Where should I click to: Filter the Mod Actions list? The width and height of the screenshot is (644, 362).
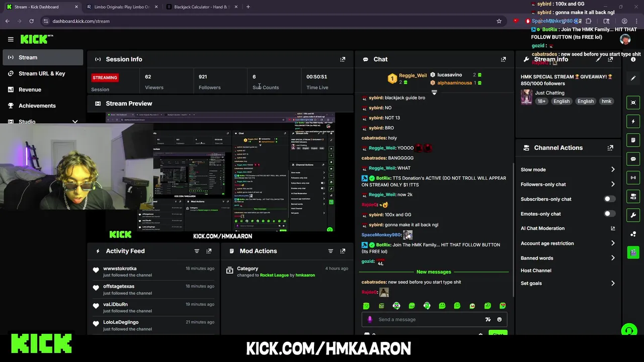pyautogui.click(x=331, y=251)
